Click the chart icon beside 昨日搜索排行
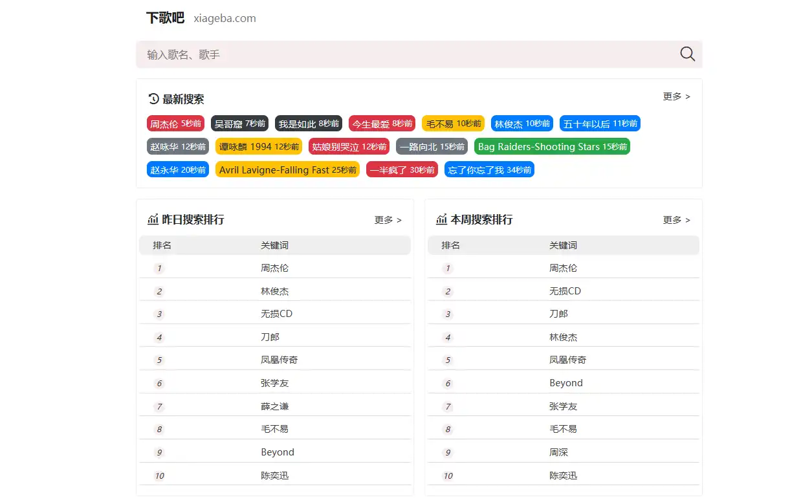Screen dimensions: 812x504 pos(153,219)
